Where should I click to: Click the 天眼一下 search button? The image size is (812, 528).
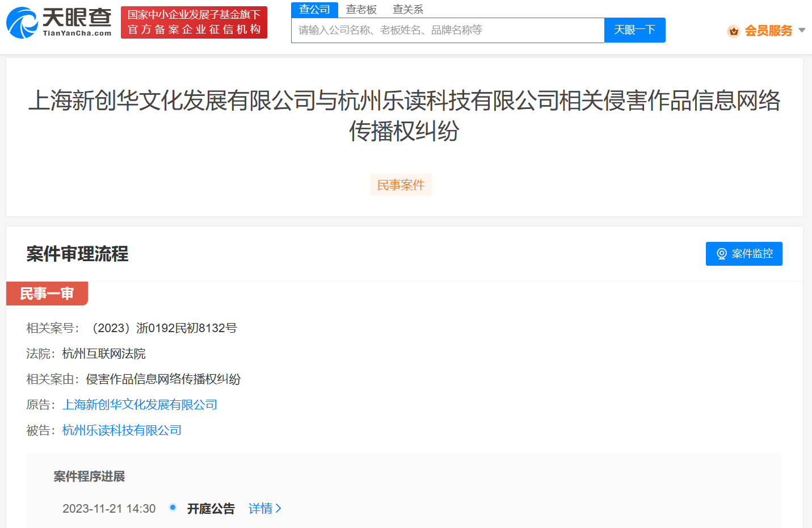pos(635,30)
